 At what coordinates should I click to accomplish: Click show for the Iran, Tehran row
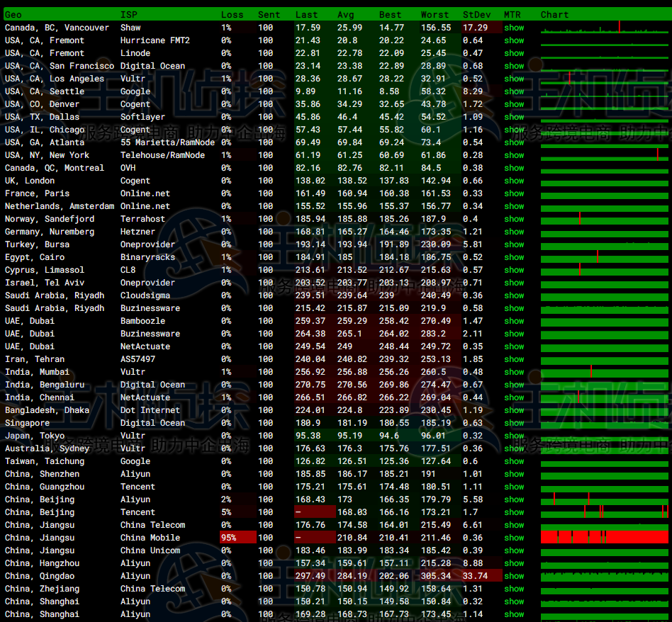(x=514, y=359)
